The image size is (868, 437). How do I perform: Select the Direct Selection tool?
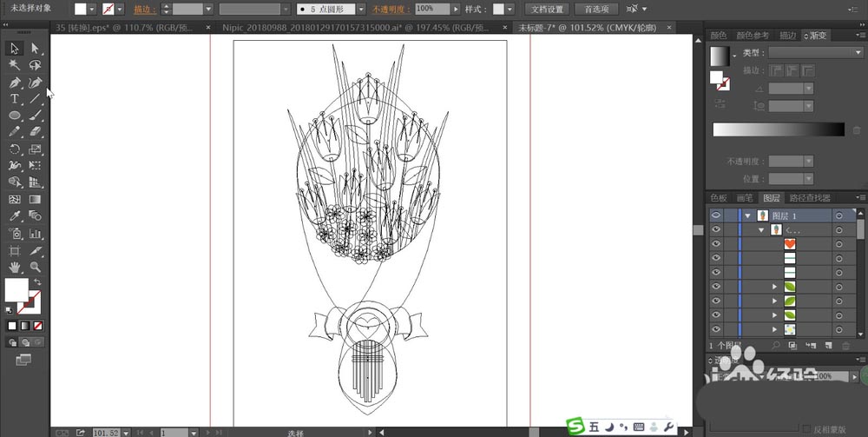(36, 49)
